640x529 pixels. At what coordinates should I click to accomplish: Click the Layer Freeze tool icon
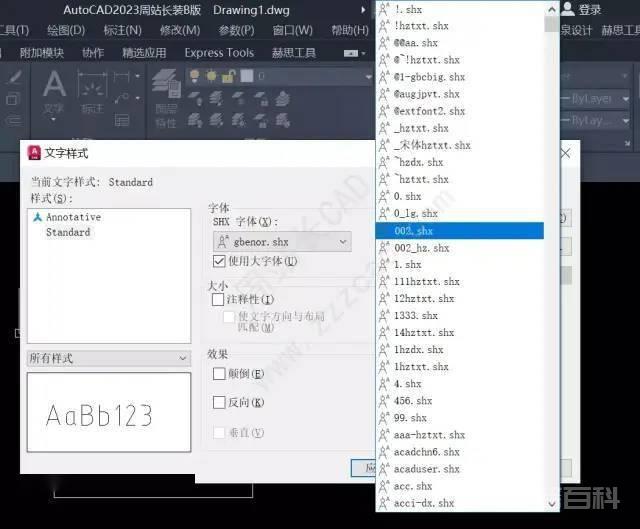[238, 98]
